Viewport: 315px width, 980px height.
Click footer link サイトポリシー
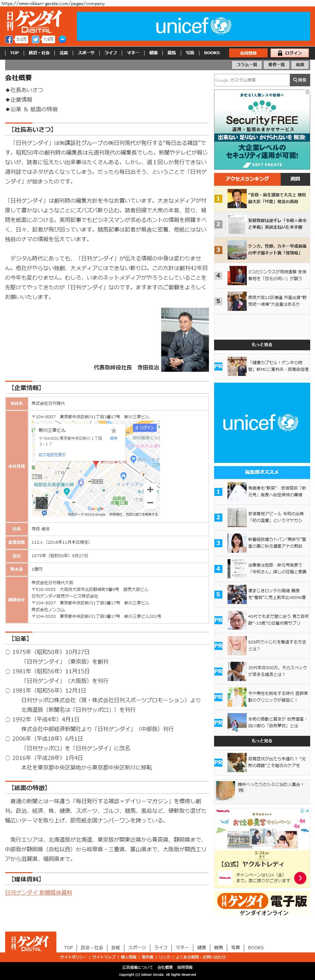(73, 957)
